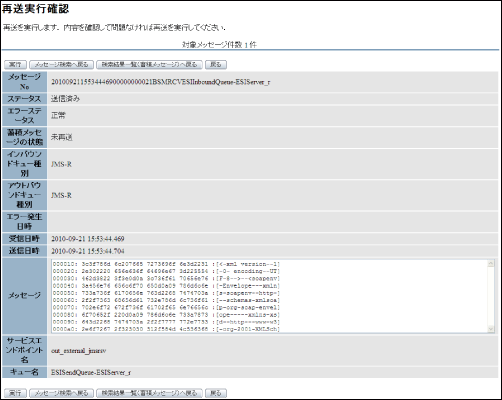This screenshot has height=400, width=502.
Task: Click the ステータス row label
Action: (24, 99)
